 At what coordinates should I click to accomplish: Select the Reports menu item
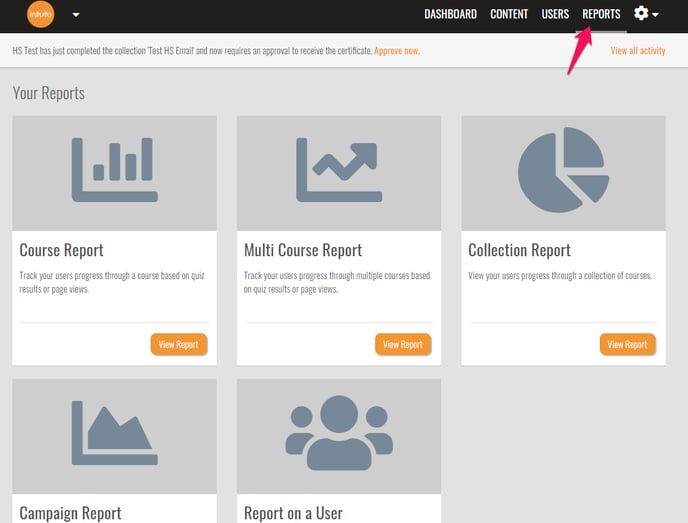601,14
